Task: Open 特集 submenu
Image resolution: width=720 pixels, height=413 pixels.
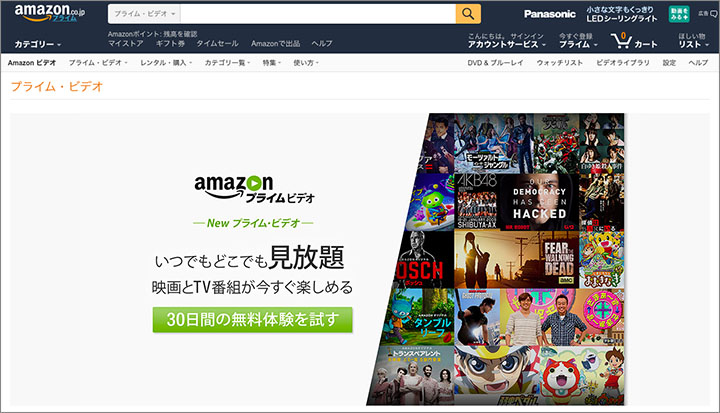Action: 271,62
